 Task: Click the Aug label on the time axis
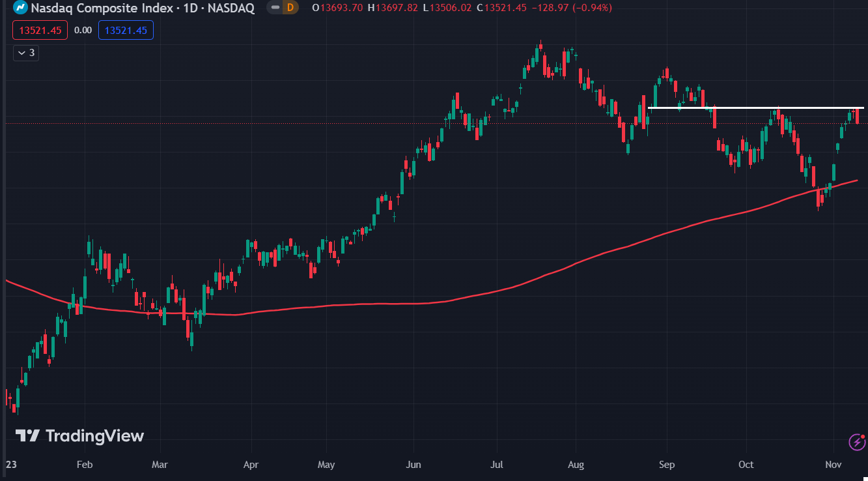coord(576,465)
